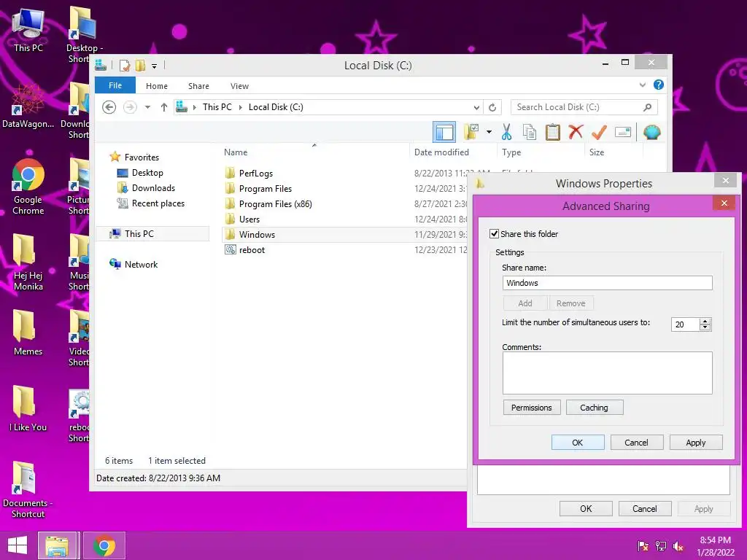The width and height of the screenshot is (747, 560).
Task: Select the Program Files (x86) folder
Action: point(275,204)
